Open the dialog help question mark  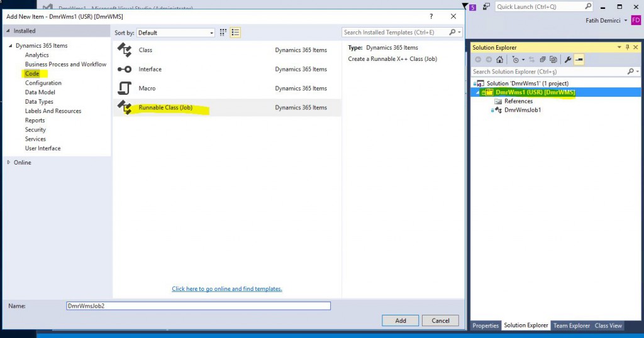431,16
